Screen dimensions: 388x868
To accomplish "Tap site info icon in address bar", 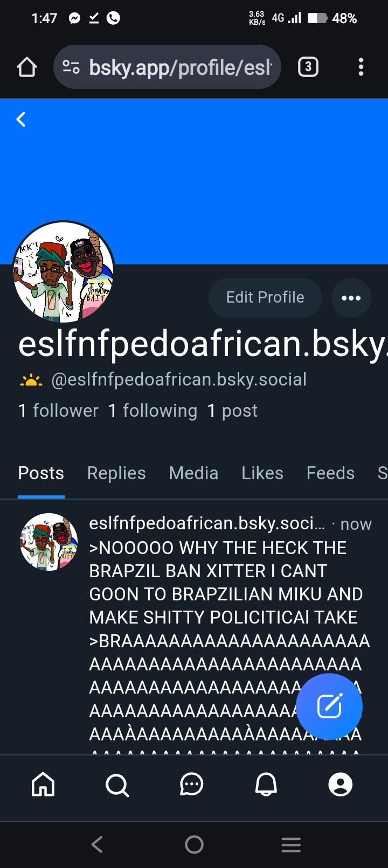I will point(71,67).
